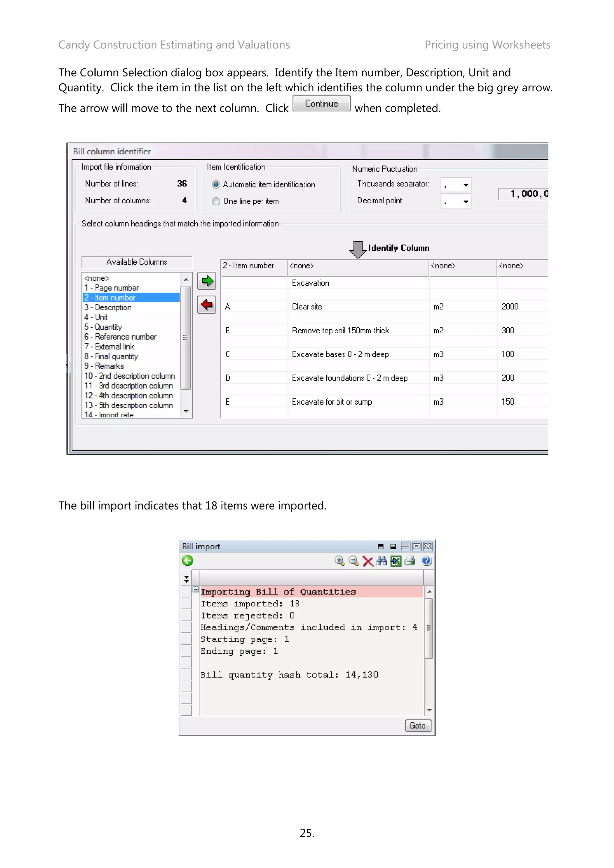Screen dimensions: 614x868
Task: Click the printer icon in Bill import
Action: (410, 561)
